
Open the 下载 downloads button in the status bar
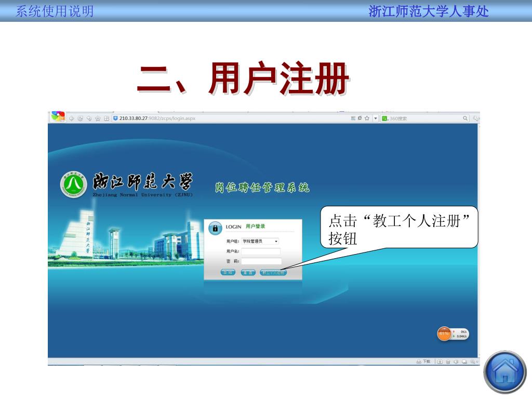(x=423, y=362)
